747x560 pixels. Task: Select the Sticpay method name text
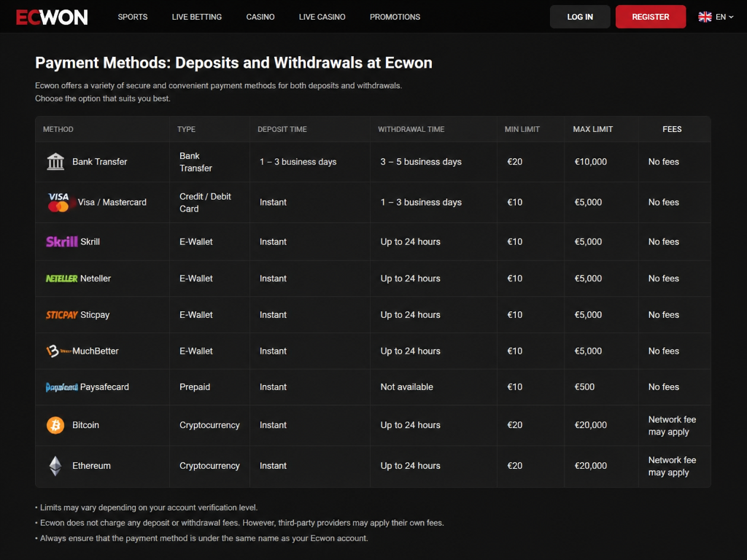point(95,315)
